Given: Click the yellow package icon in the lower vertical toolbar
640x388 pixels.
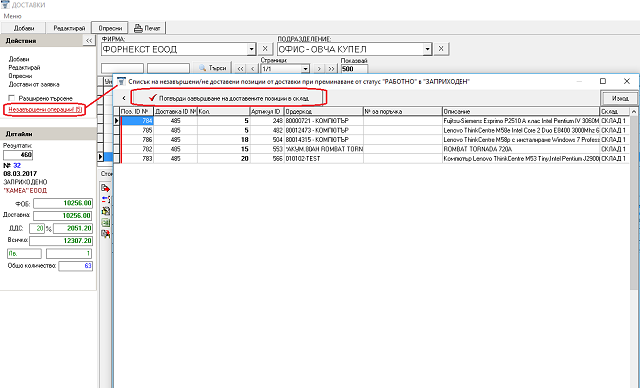Looking at the screenshot, I should point(106,211).
